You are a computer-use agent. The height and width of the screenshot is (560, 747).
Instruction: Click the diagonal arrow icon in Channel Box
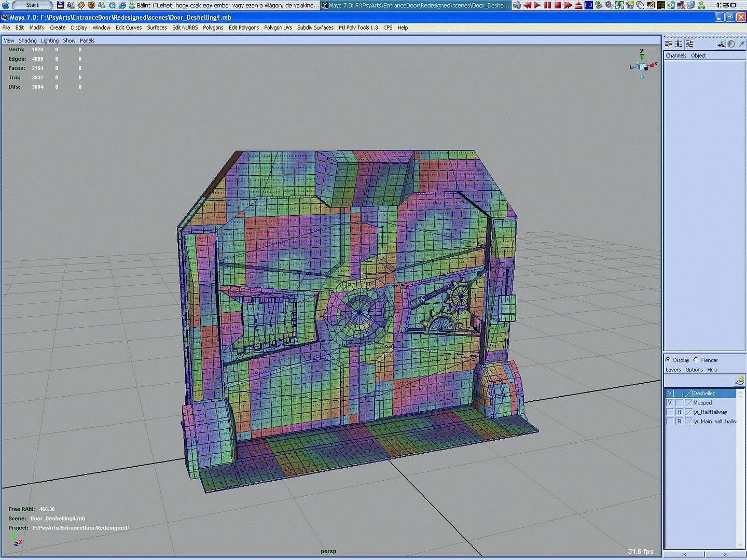[741, 44]
